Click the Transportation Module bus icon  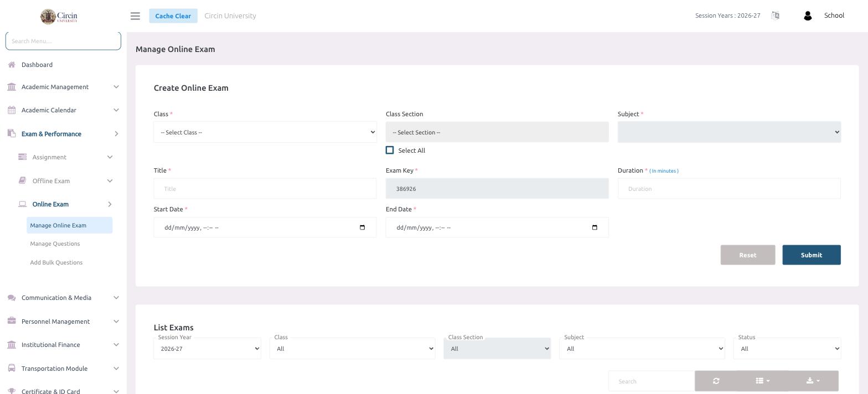[x=12, y=368]
